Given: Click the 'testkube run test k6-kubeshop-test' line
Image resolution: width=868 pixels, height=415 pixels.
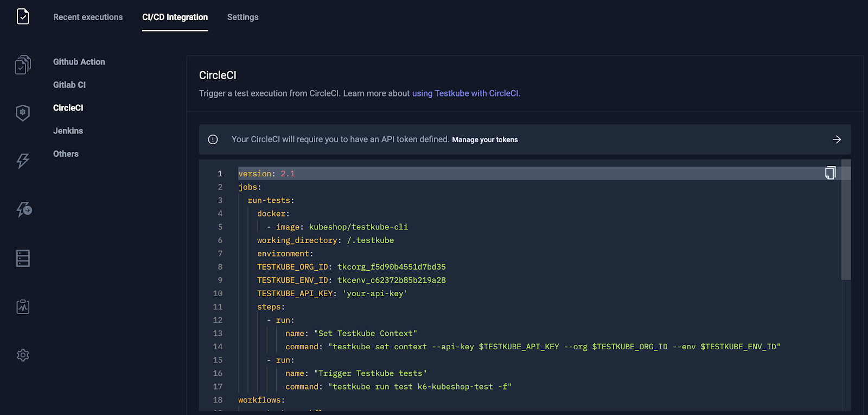Looking at the screenshot, I should pos(399,387).
